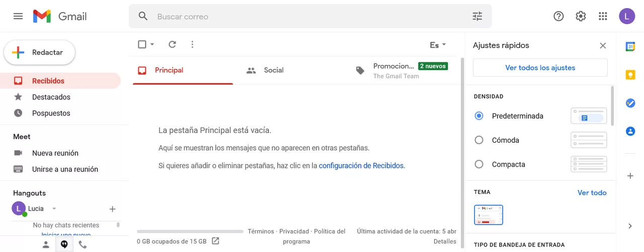Switch to the Principal tab
This screenshot has width=644, height=252.
coord(183,71)
